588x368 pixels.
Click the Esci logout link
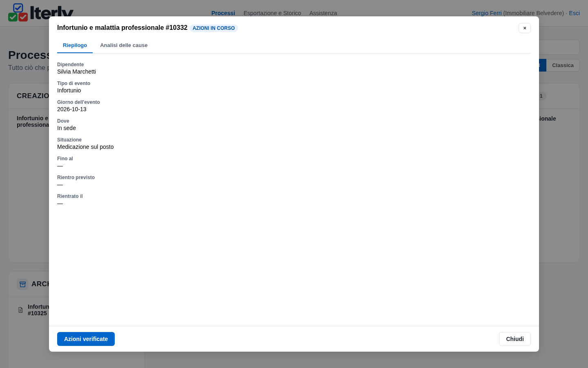pyautogui.click(x=575, y=13)
